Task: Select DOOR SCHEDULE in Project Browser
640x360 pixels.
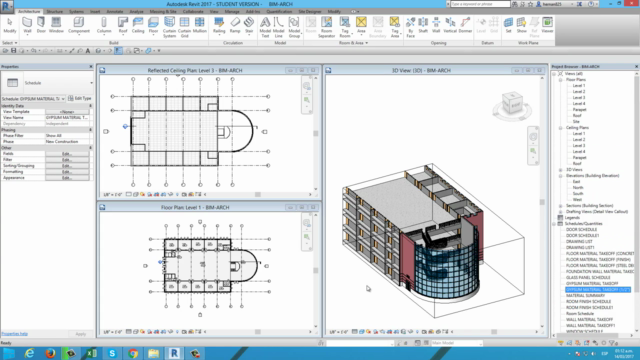Action: pyautogui.click(x=581, y=229)
